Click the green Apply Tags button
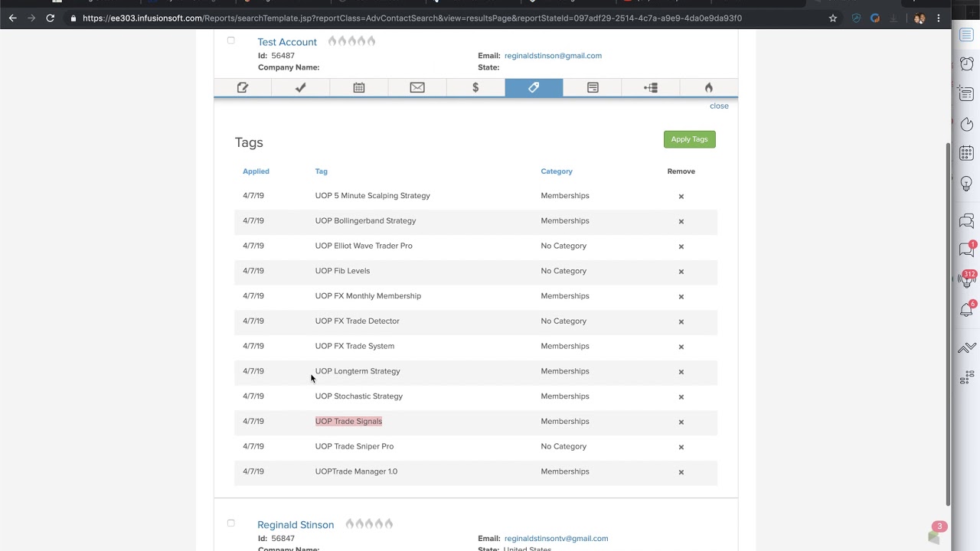Viewport: 980px width, 551px height. [689, 139]
